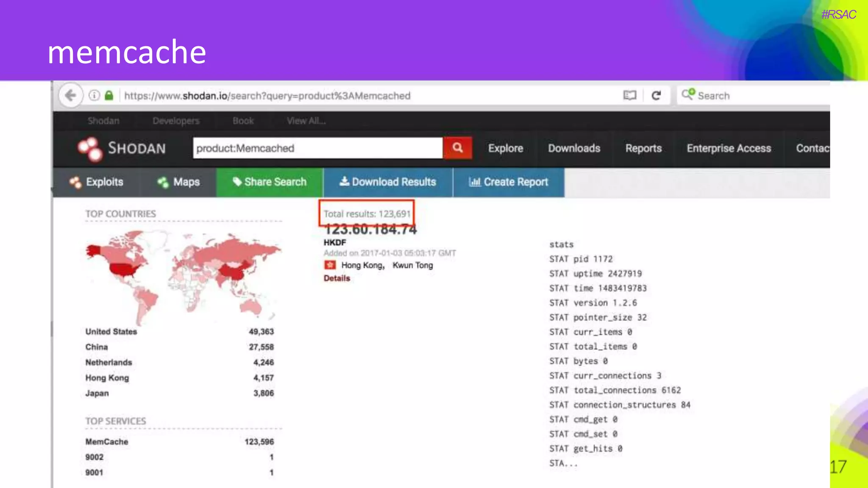Filter by service 9002 row
This screenshot has height=488, width=868.
180,457
